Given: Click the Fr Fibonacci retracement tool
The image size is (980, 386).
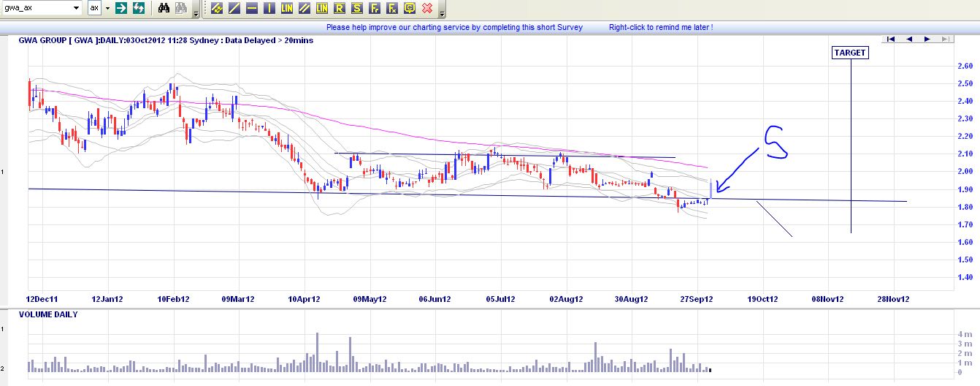Looking at the screenshot, I should [375, 9].
